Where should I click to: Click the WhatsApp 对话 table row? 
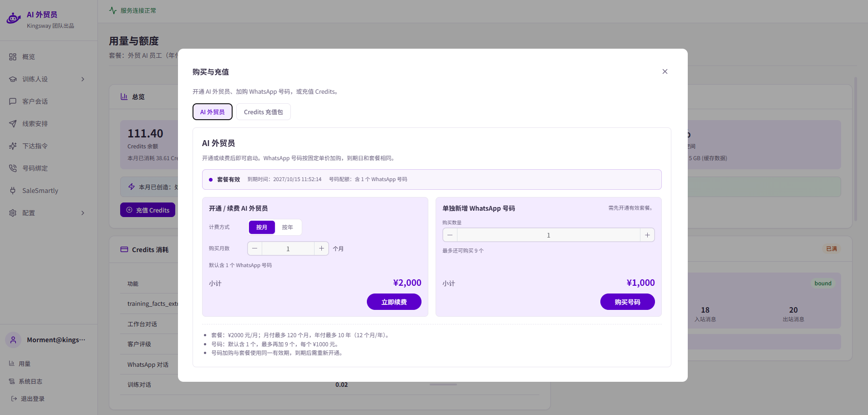pyautogui.click(x=330, y=364)
